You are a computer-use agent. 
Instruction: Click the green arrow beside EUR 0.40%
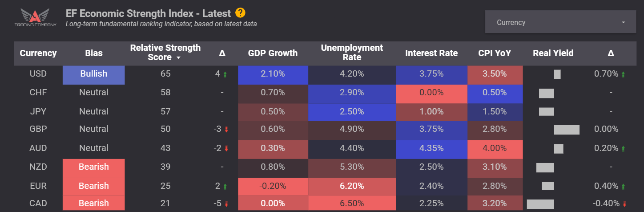coord(624,186)
